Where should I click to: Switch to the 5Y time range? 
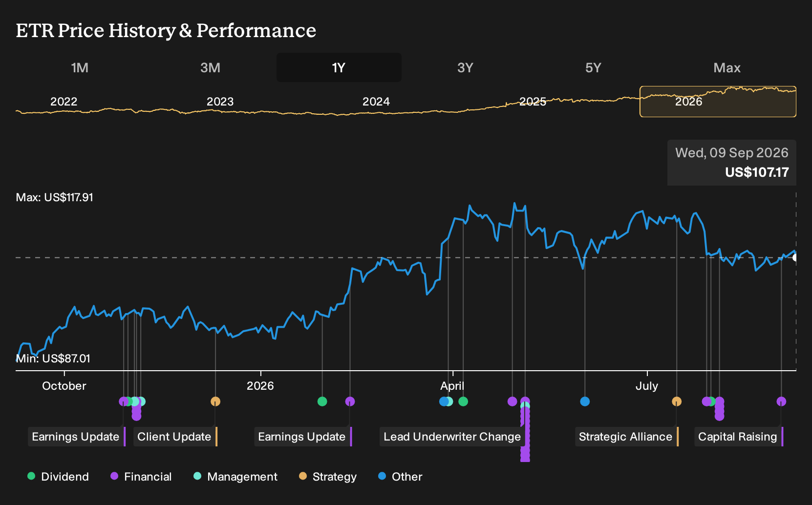click(593, 67)
